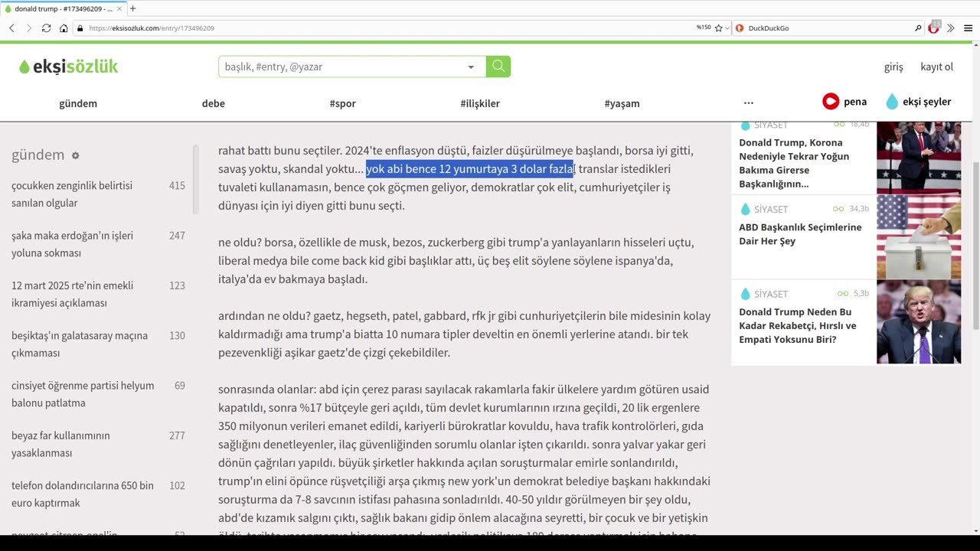Open a new browser tab with plus
Image resolution: width=980 pixels, height=551 pixels.
132,8
